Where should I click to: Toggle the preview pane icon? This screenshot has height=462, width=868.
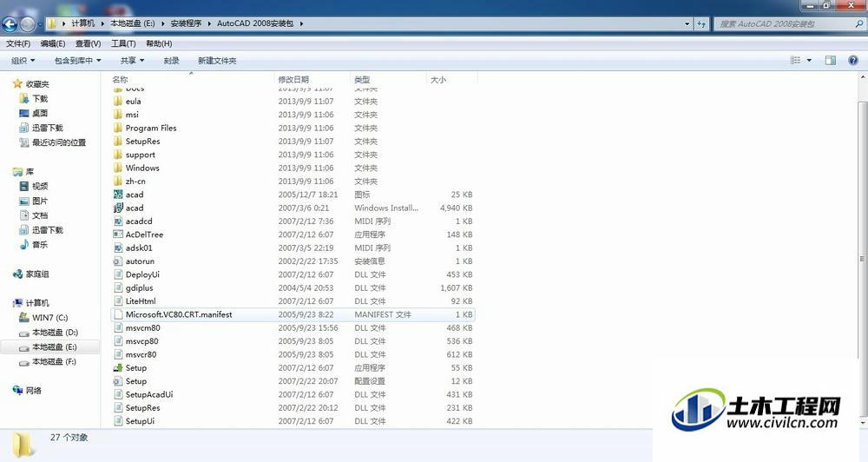tap(831, 61)
